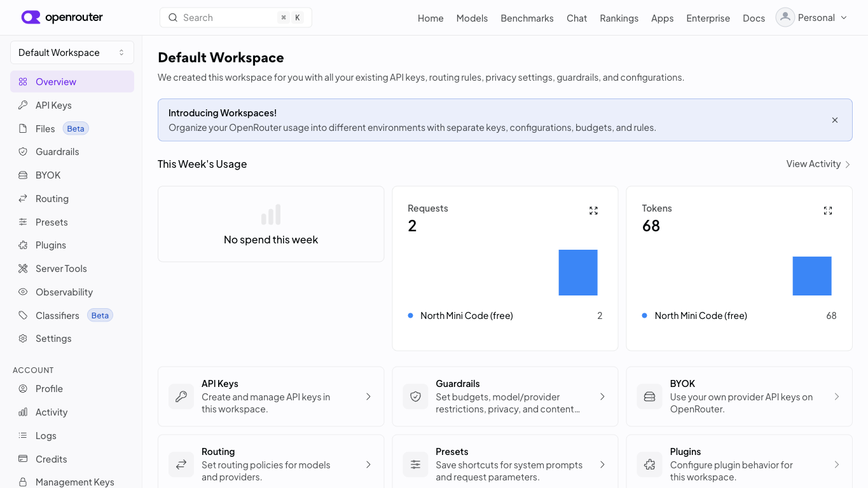The image size is (868, 488).
Task: Click the Classifiers tag icon in sidebar
Action: click(23, 315)
